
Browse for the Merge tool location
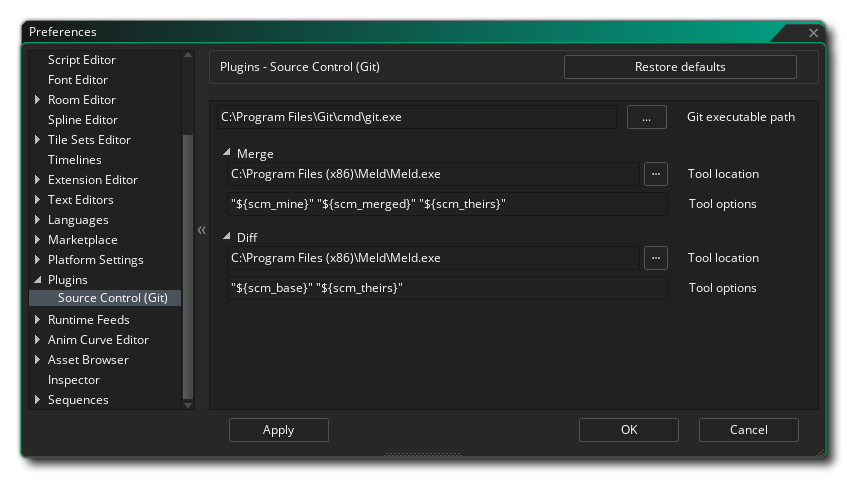click(x=656, y=174)
